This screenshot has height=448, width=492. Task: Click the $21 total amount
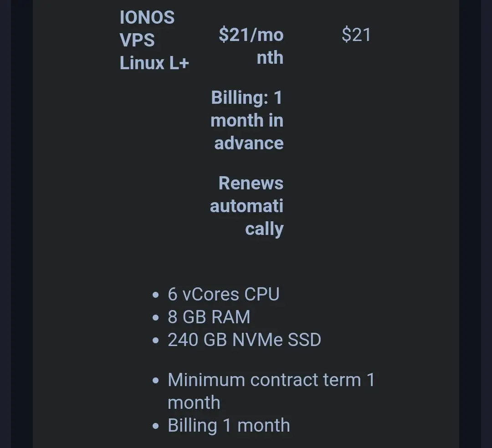(x=356, y=35)
